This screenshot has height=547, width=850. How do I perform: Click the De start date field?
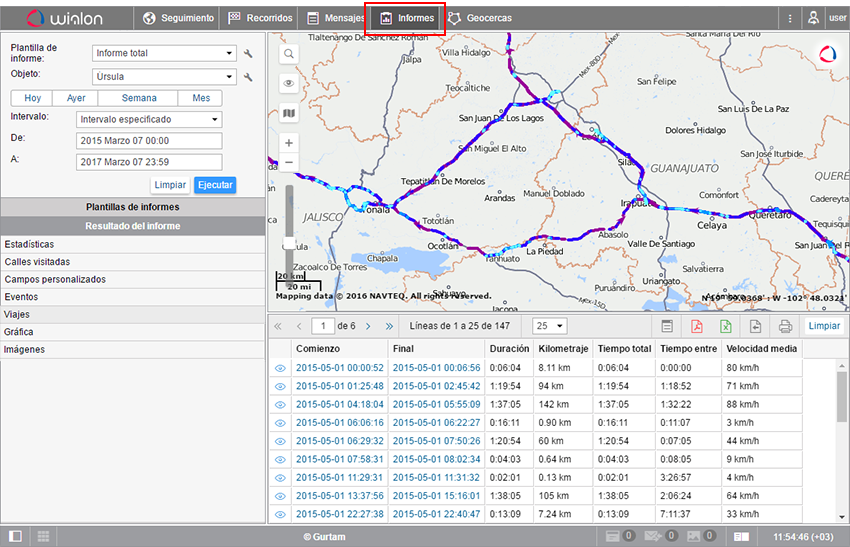149,141
